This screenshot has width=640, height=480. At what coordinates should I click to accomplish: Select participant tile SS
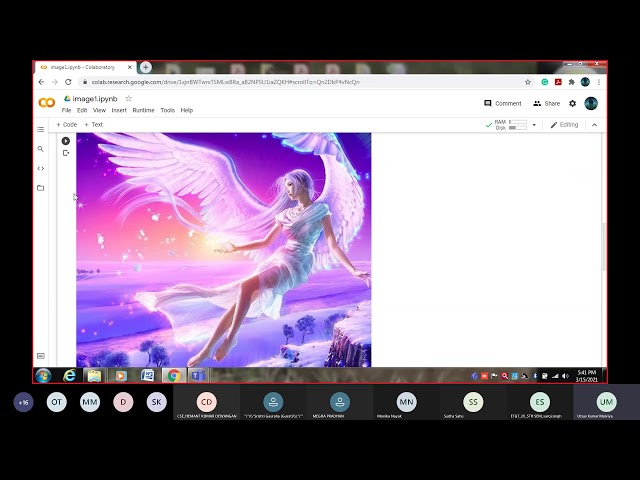point(473,402)
